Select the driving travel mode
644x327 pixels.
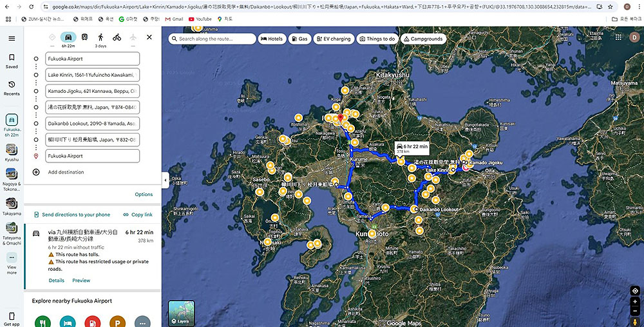point(68,37)
